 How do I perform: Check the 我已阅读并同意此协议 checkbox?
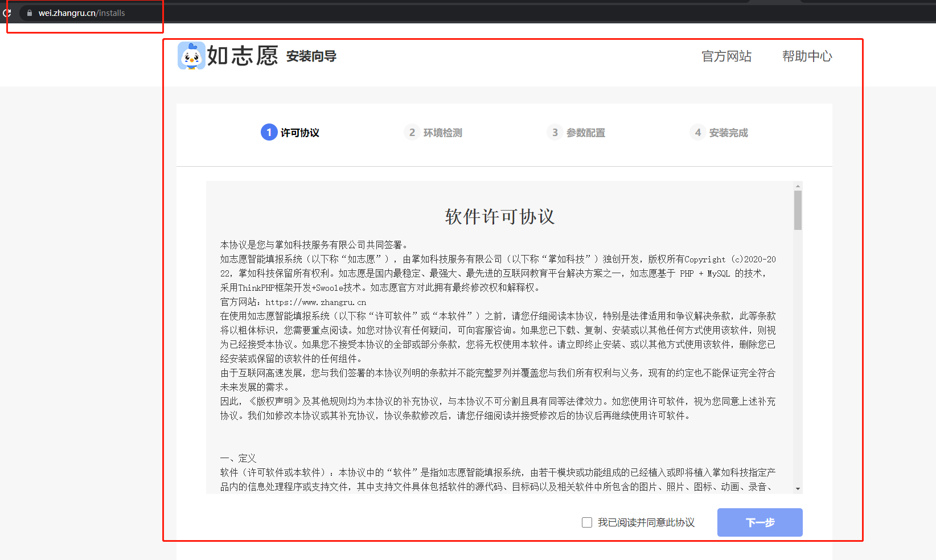[x=587, y=522]
